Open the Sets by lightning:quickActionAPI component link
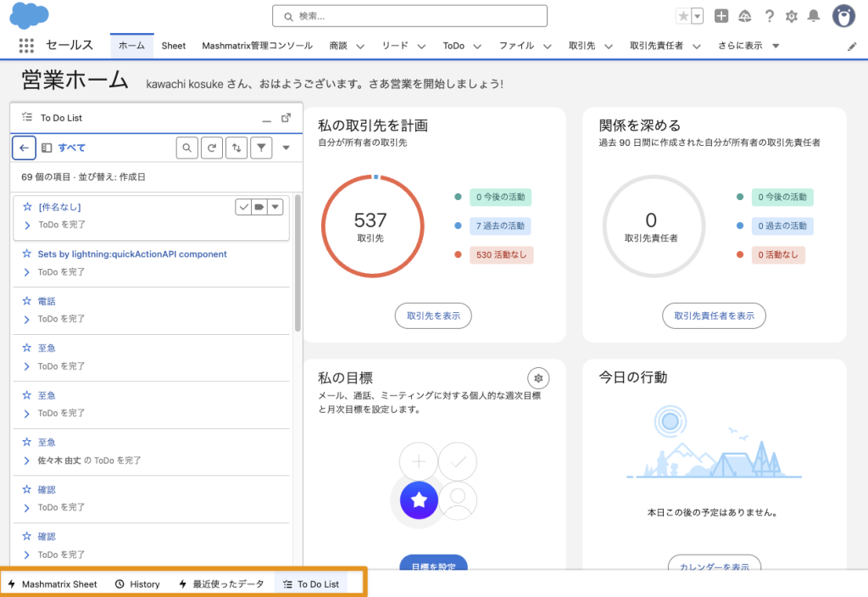 [132, 254]
